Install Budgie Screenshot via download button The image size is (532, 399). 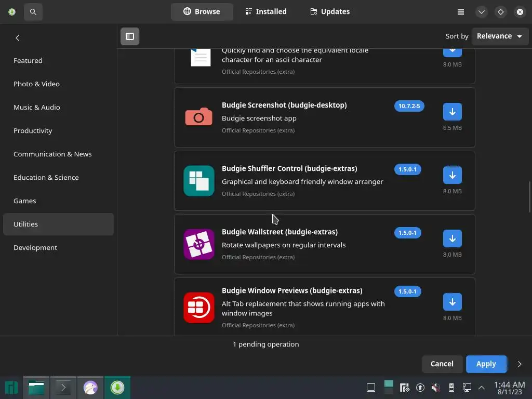(x=453, y=112)
